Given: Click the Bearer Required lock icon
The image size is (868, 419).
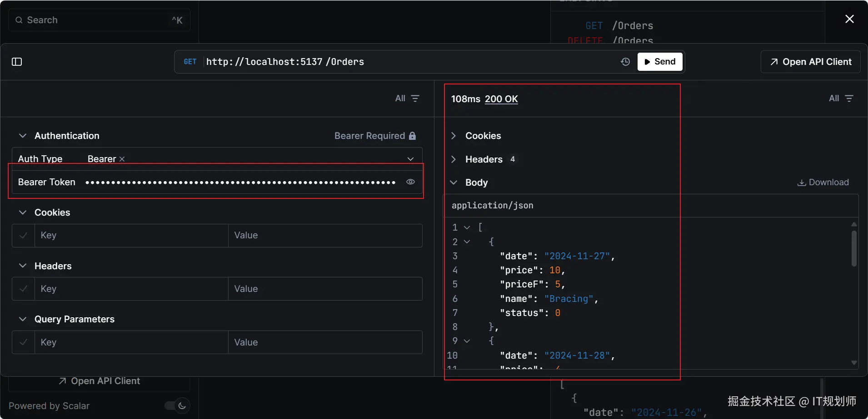Looking at the screenshot, I should 412,136.
